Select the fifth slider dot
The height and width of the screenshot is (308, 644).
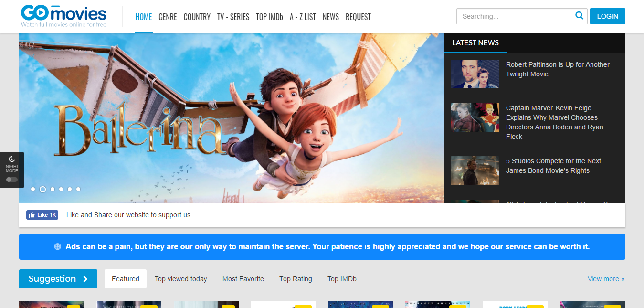click(x=70, y=189)
